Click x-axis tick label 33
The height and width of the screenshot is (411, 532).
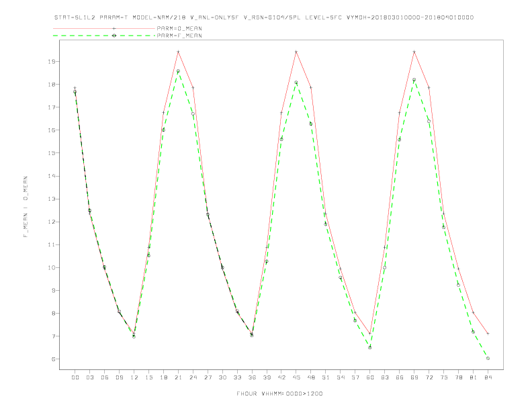237,377
